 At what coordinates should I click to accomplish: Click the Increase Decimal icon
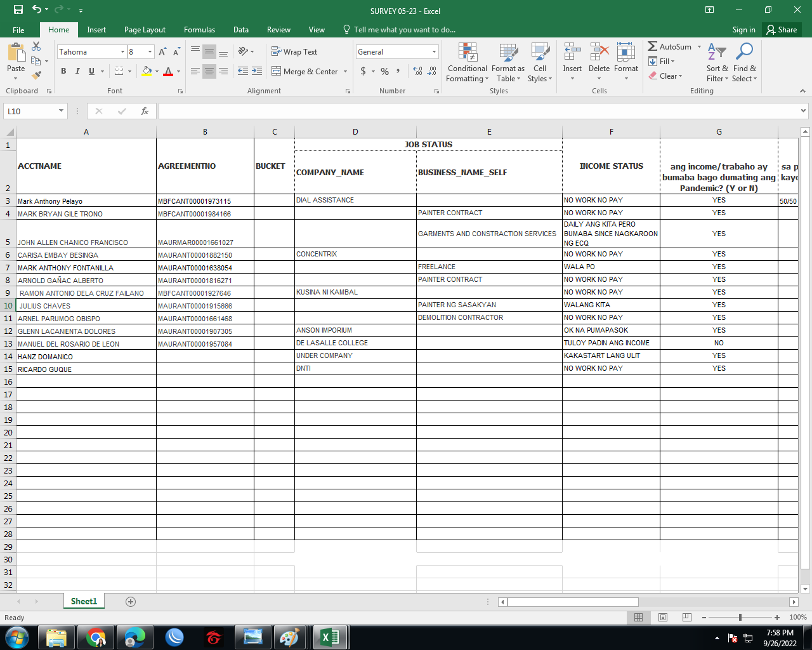(x=417, y=71)
